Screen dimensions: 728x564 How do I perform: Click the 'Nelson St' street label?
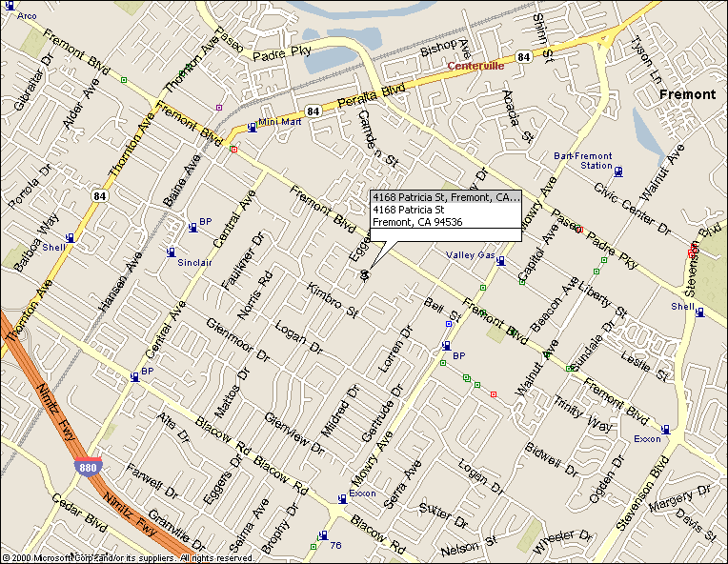coord(469,546)
